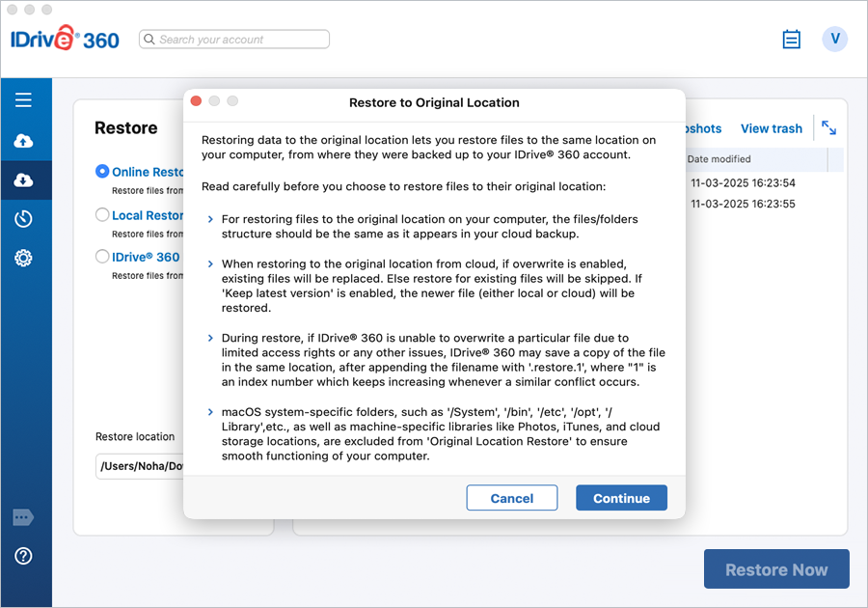
Task: Open the Scheduler clock icon in sidebar
Action: (23, 219)
